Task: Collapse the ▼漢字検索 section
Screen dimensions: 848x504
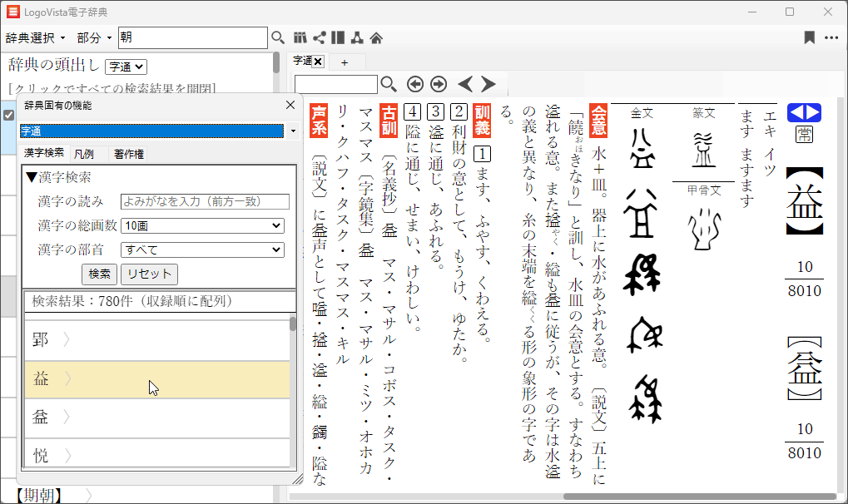Action: pos(58,177)
